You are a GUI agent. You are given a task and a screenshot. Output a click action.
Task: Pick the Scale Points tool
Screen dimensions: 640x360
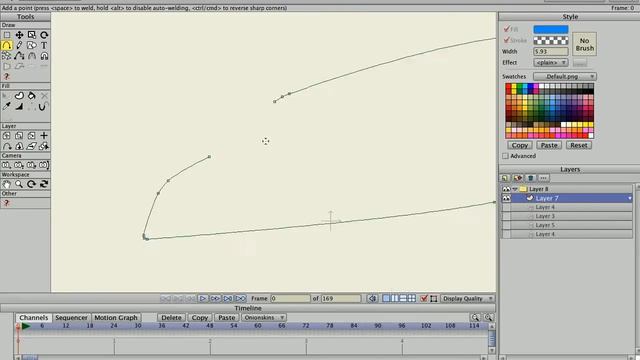[x=31, y=35]
